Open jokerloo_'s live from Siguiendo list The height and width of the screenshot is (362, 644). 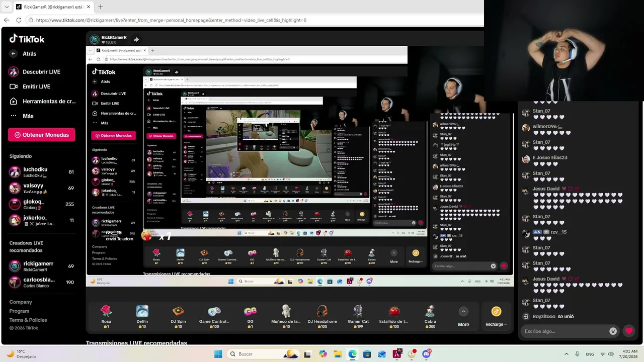point(42,220)
